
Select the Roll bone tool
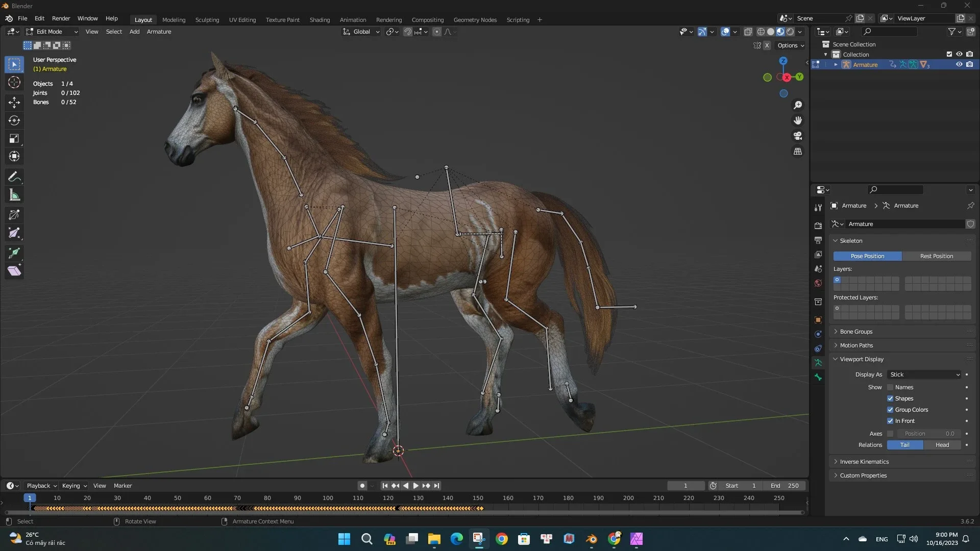pos(14,215)
